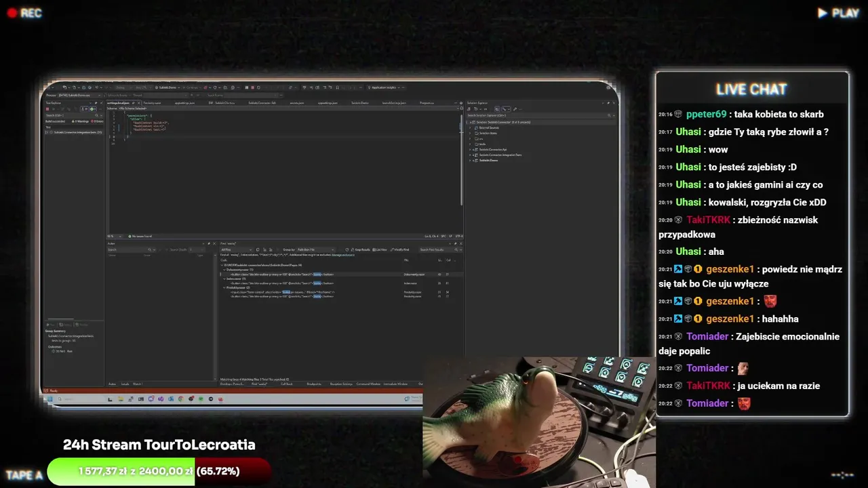Click the Manage exclusions link
The height and width of the screenshot is (488, 868).
(342, 255)
